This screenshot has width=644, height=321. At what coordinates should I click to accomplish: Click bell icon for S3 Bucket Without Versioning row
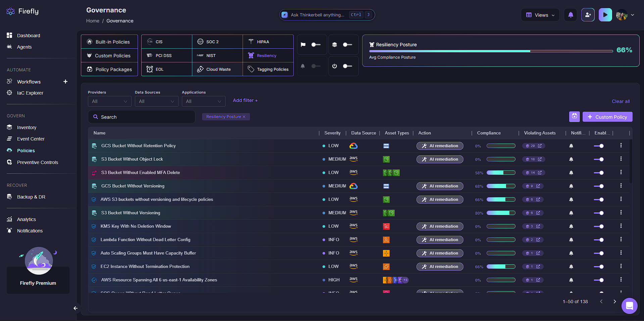[571, 213]
